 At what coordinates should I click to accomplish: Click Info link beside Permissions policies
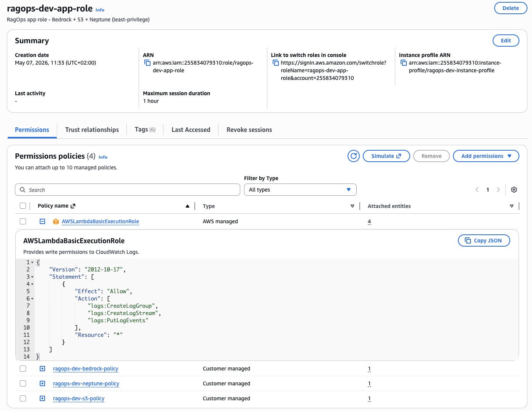pyautogui.click(x=103, y=157)
